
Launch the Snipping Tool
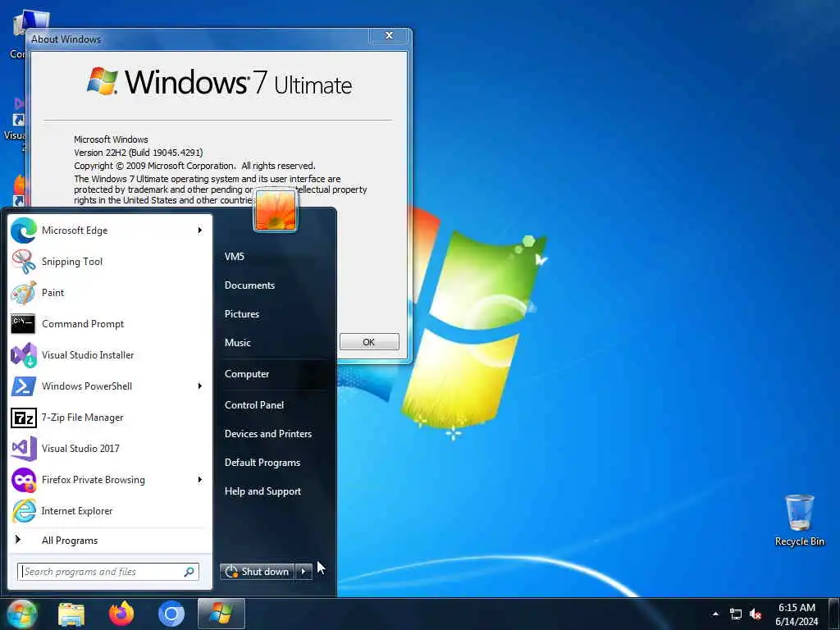pyautogui.click(x=110, y=262)
